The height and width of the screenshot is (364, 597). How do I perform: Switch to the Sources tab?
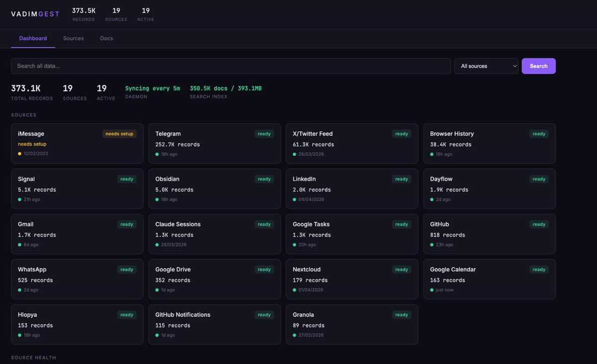coord(74,38)
